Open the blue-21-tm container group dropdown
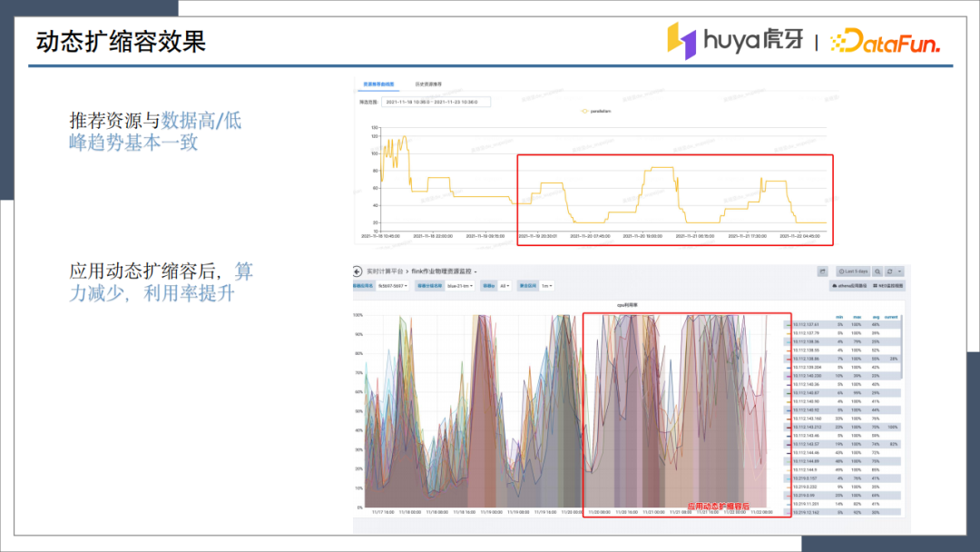 pyautogui.click(x=460, y=286)
